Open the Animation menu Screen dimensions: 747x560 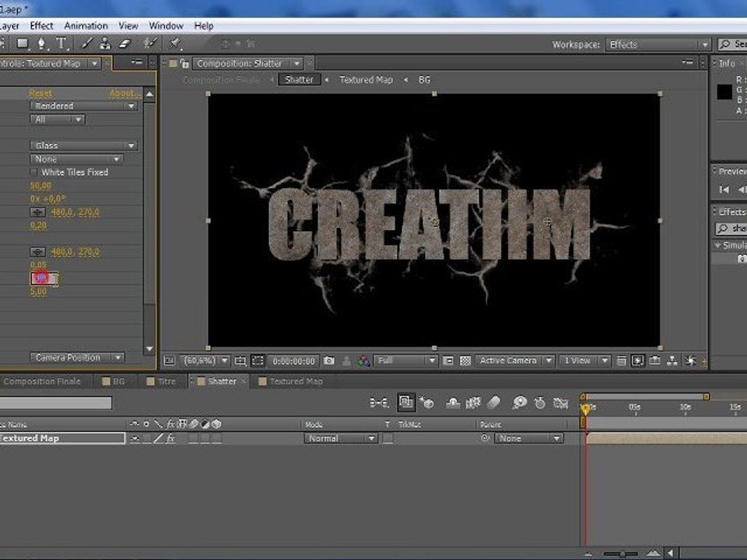click(86, 26)
